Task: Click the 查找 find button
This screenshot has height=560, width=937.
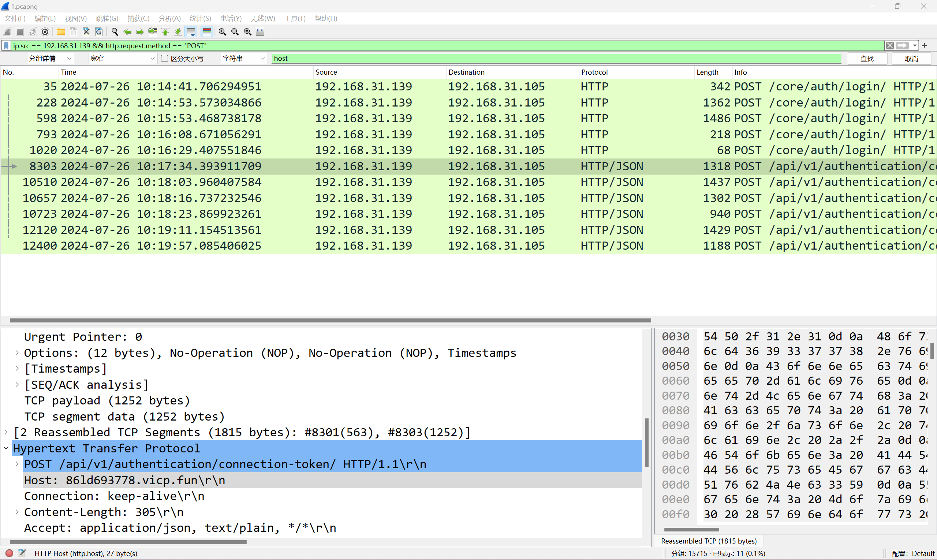Action: tap(867, 59)
